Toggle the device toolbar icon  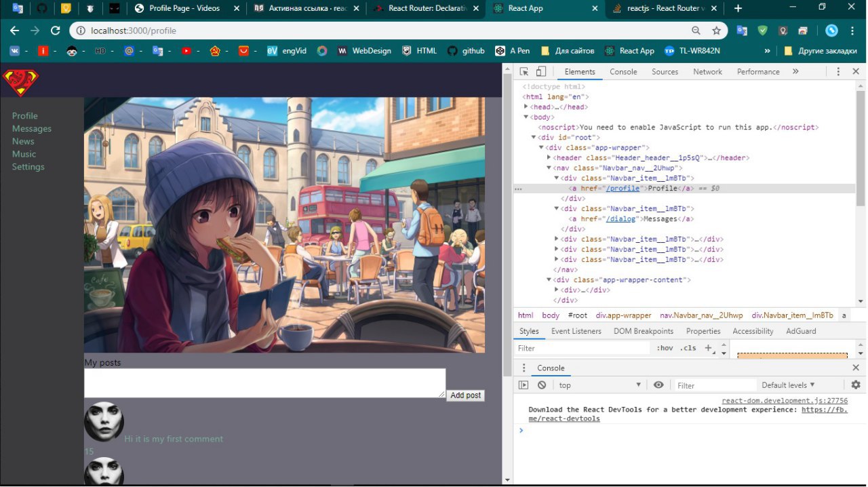541,72
